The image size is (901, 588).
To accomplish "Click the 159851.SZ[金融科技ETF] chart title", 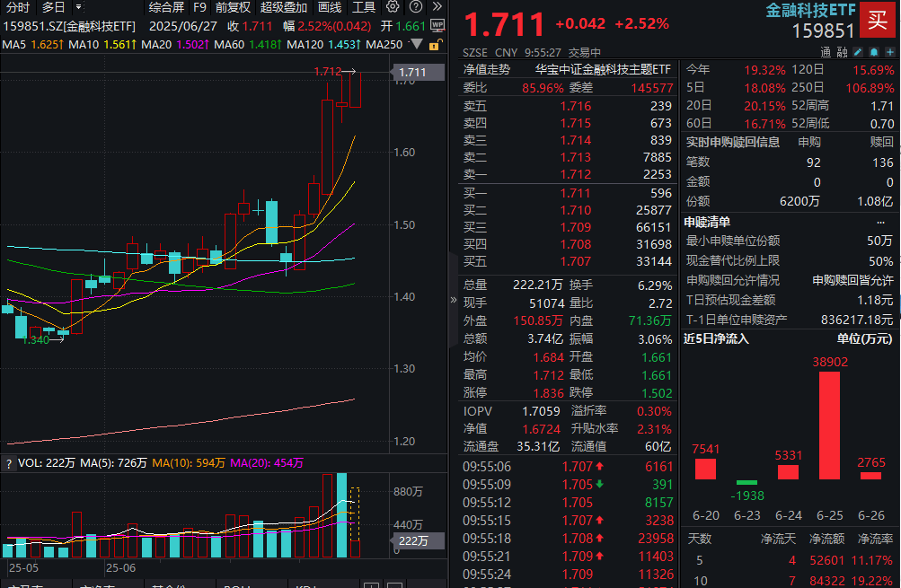I will [69, 26].
